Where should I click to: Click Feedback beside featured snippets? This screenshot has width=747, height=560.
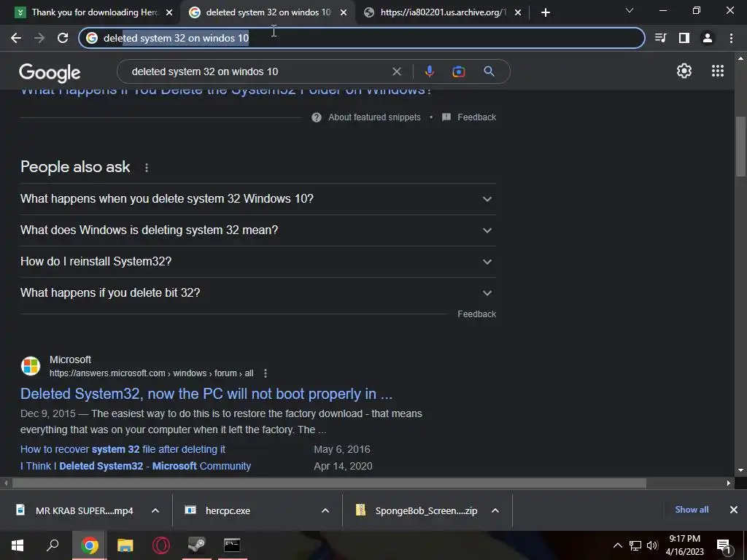[x=477, y=117]
